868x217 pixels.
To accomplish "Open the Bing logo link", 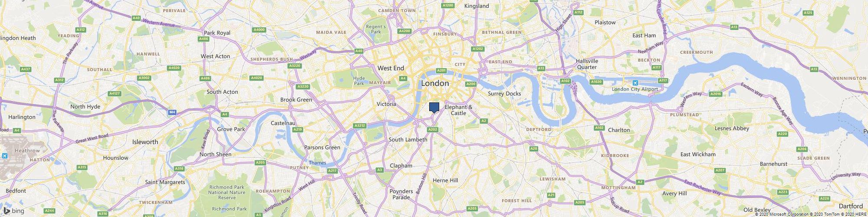I will pyautogui.click(x=14, y=211).
